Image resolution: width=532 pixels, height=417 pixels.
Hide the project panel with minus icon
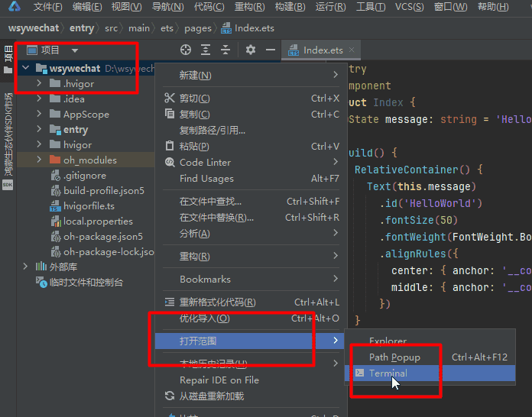tap(271, 50)
